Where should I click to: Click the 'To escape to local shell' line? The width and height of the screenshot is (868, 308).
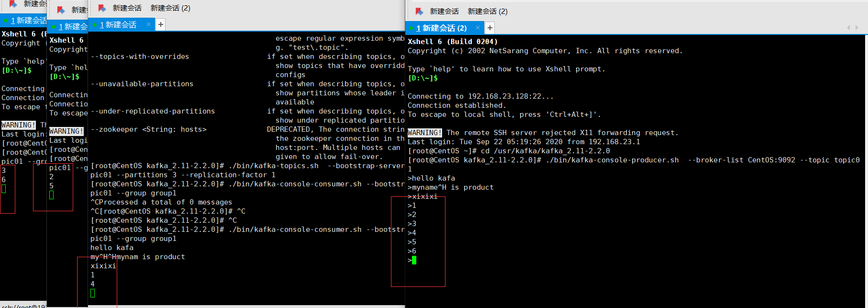tap(504, 114)
